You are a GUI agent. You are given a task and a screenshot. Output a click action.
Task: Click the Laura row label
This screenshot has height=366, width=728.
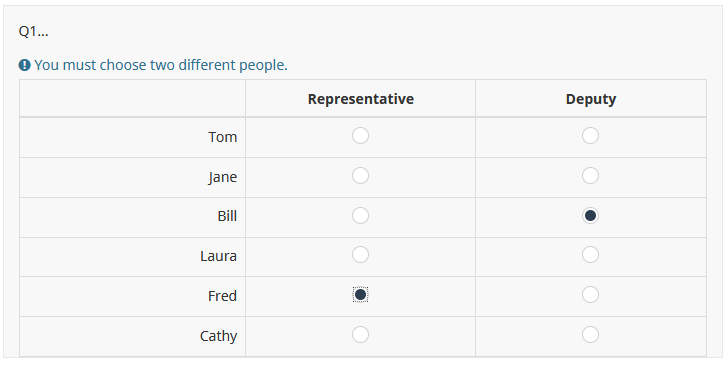pyautogui.click(x=218, y=256)
